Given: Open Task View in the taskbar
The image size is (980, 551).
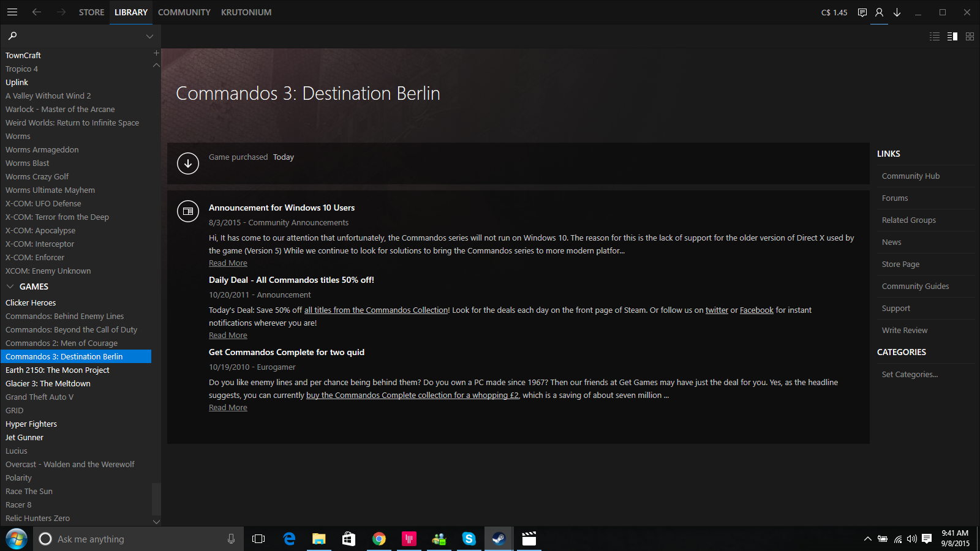Looking at the screenshot, I should (x=258, y=539).
